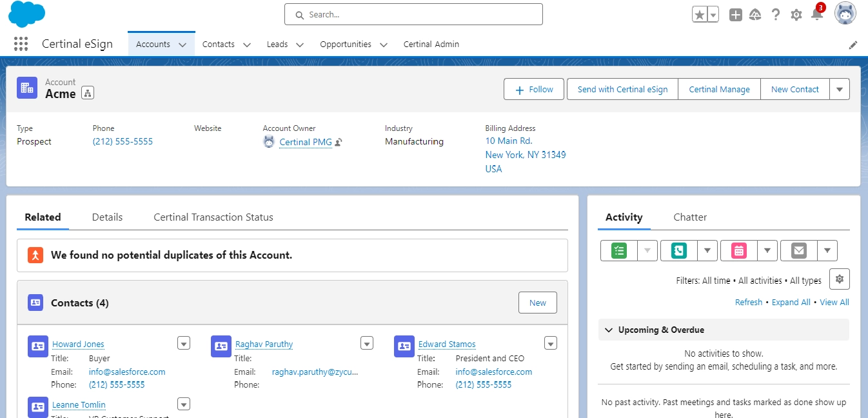
Task: Click the contact card icon beside Raghav Paruthy
Action: [x=221, y=346]
